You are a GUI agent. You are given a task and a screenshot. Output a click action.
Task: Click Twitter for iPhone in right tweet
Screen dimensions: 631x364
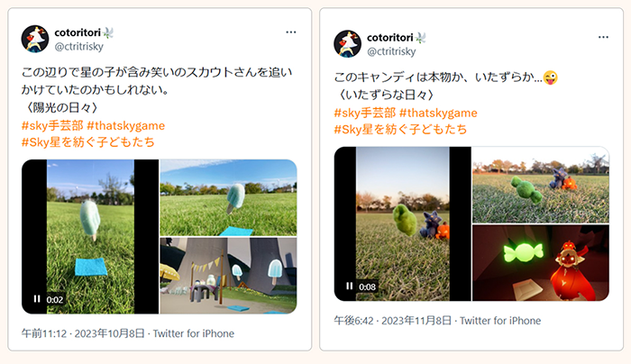pyautogui.click(x=500, y=321)
